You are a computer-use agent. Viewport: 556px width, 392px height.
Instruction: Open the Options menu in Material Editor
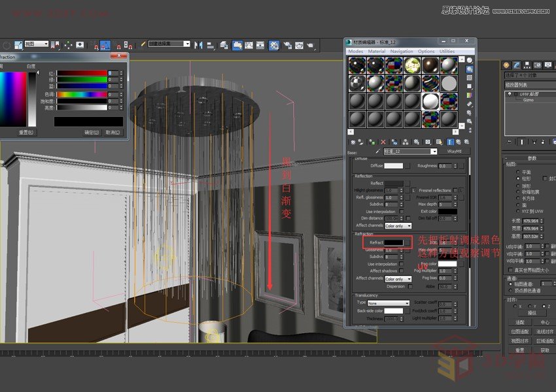click(x=426, y=52)
